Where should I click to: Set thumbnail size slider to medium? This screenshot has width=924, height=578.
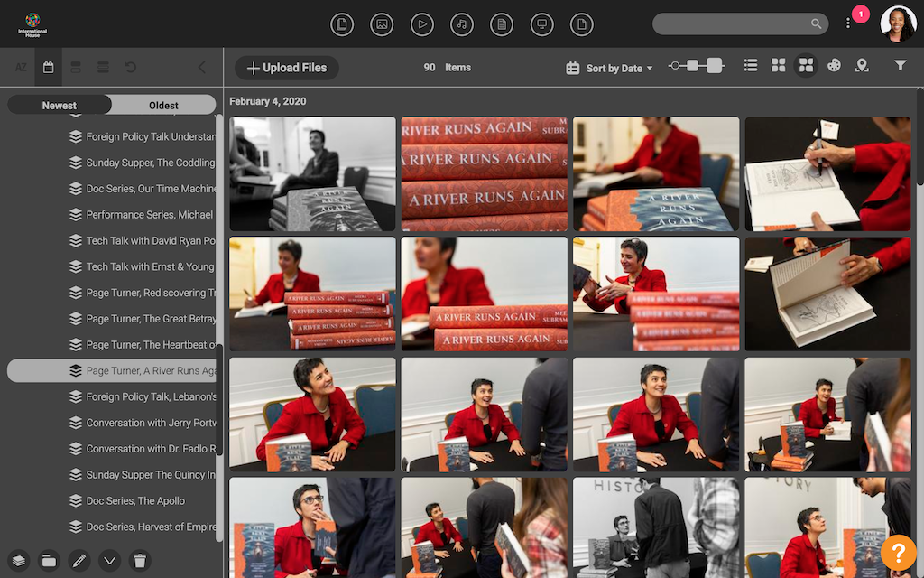pyautogui.click(x=693, y=65)
